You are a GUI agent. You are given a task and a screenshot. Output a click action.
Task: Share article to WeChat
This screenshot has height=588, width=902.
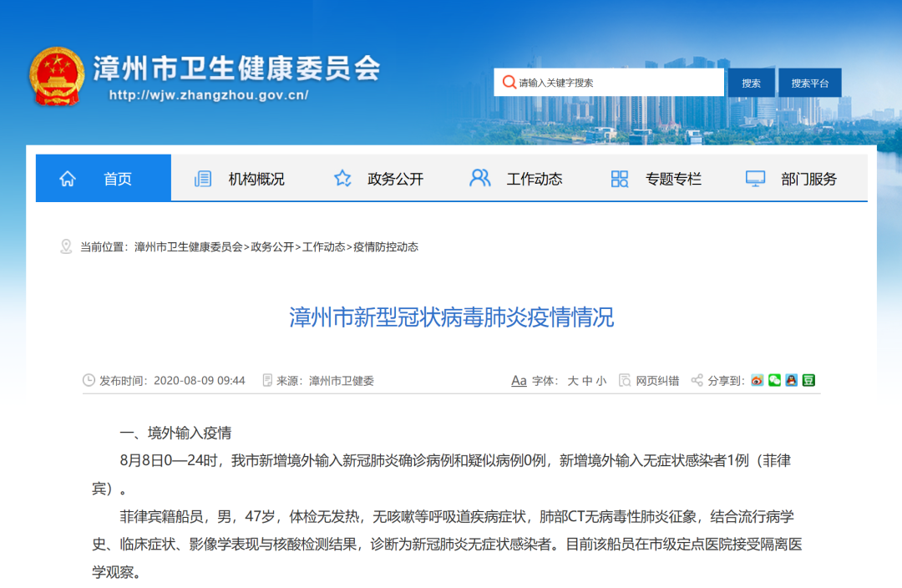point(774,380)
